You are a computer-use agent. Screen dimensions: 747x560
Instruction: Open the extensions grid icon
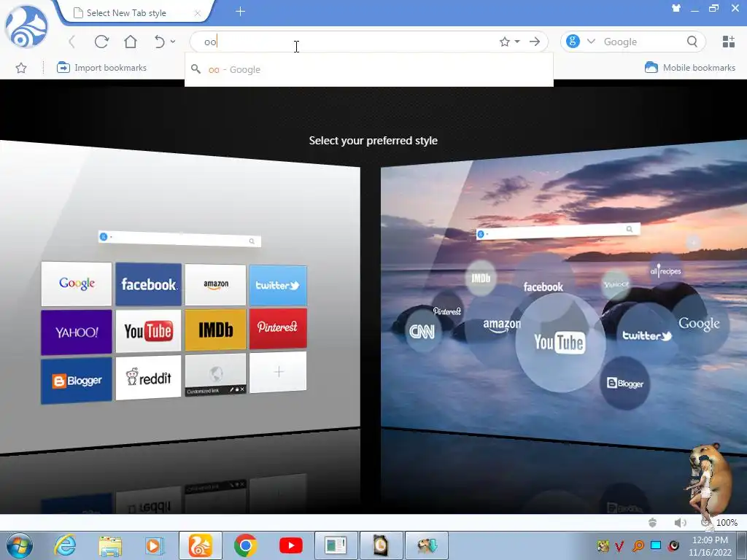click(729, 42)
